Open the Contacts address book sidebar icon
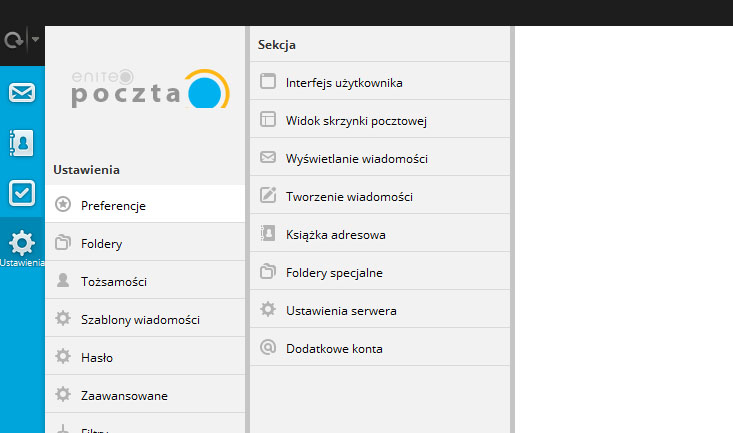 (22, 143)
